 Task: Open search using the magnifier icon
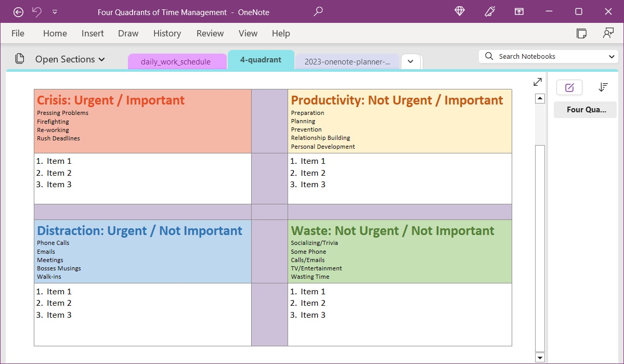pyautogui.click(x=318, y=11)
